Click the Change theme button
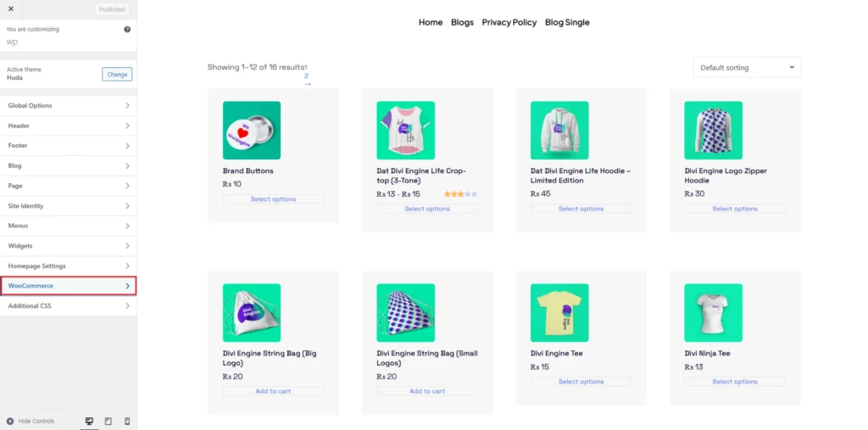 click(x=117, y=75)
